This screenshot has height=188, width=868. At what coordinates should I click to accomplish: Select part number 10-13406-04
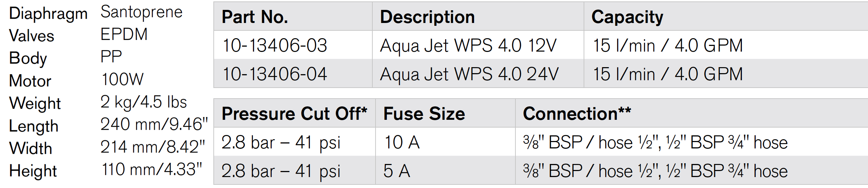(275, 74)
